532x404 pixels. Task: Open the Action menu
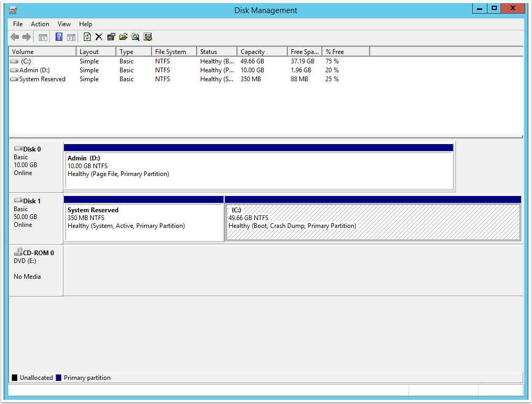tap(40, 24)
